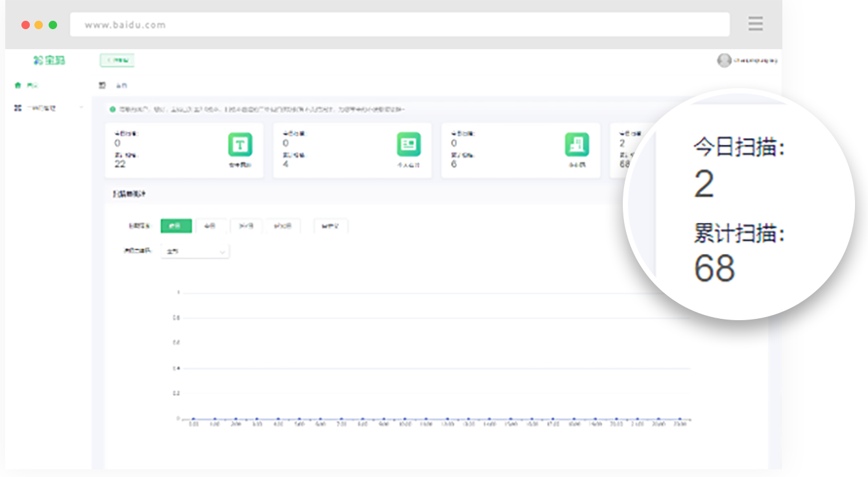Select the second date range option
The height and width of the screenshot is (477, 868).
211,226
